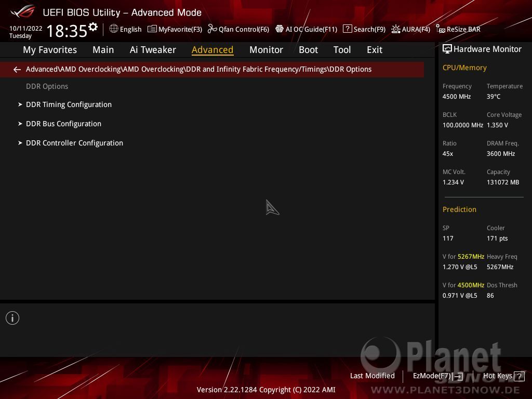
Task: Launch AI OC Guide(F11) label
Action: (x=312, y=30)
